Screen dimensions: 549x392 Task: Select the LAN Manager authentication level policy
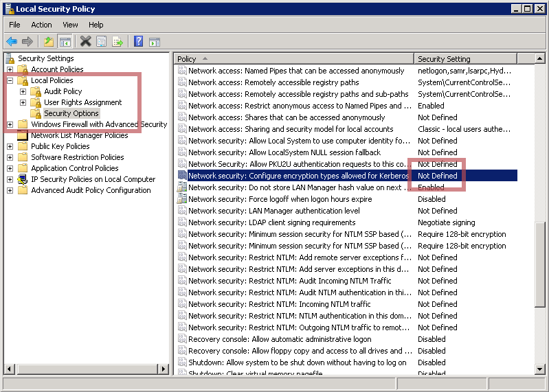click(x=273, y=211)
